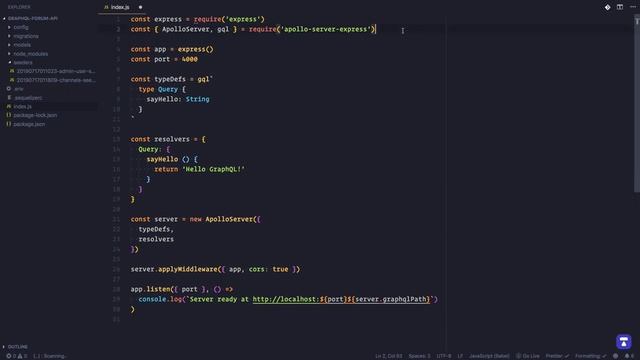Change file encoding via UTF-8

[x=444, y=356]
